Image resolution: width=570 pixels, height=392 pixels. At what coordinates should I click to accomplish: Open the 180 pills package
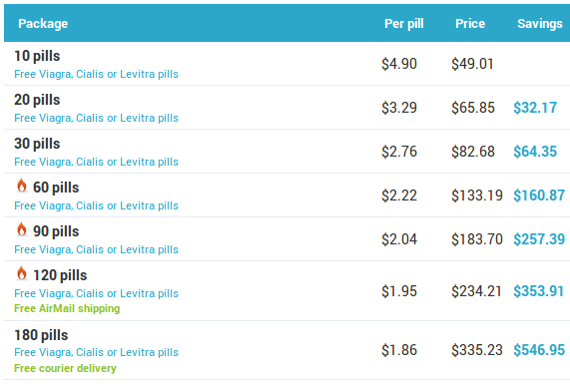(x=41, y=335)
